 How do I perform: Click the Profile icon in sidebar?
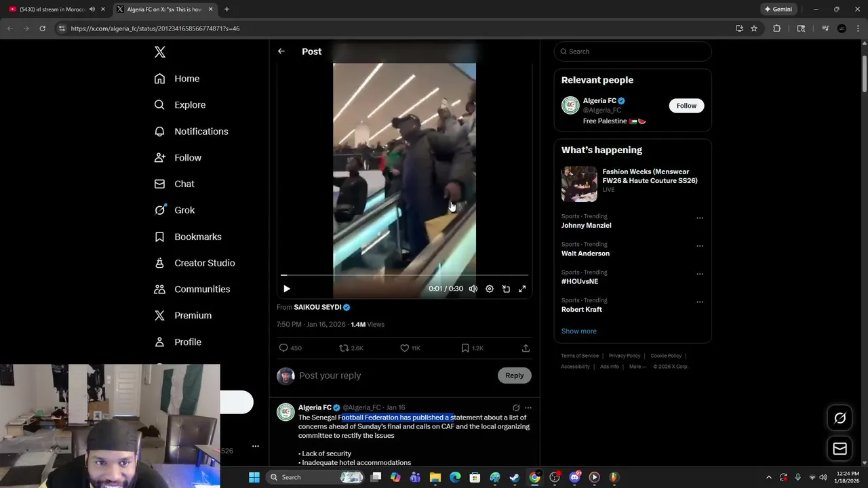(159, 342)
